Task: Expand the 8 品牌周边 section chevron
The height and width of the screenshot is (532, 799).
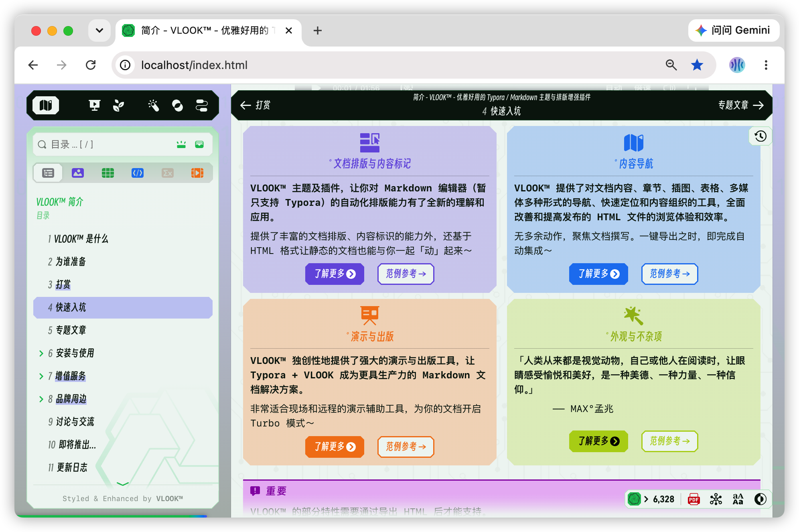Action: tap(41, 399)
